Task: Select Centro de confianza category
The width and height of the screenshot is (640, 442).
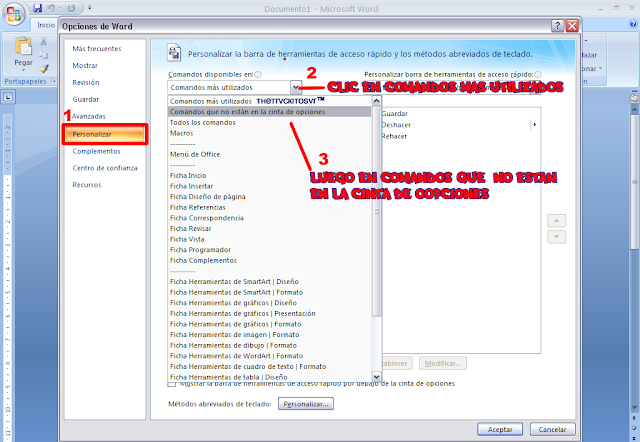Action: 105,168
